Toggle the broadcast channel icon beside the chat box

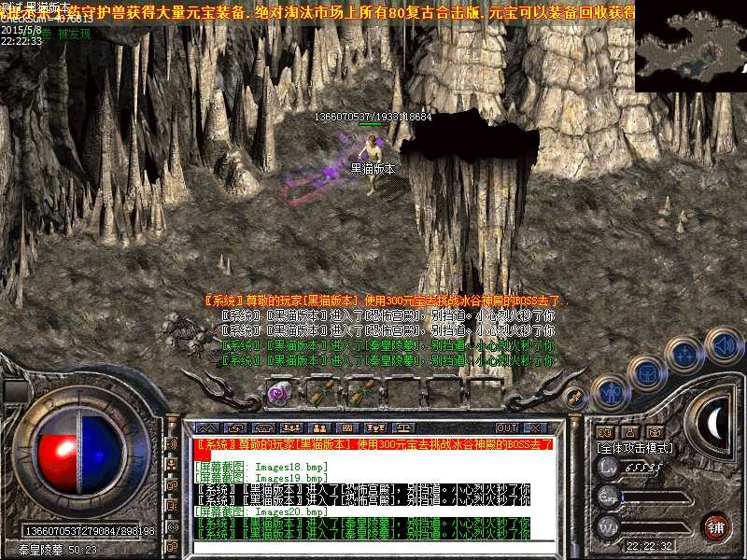click(173, 443)
